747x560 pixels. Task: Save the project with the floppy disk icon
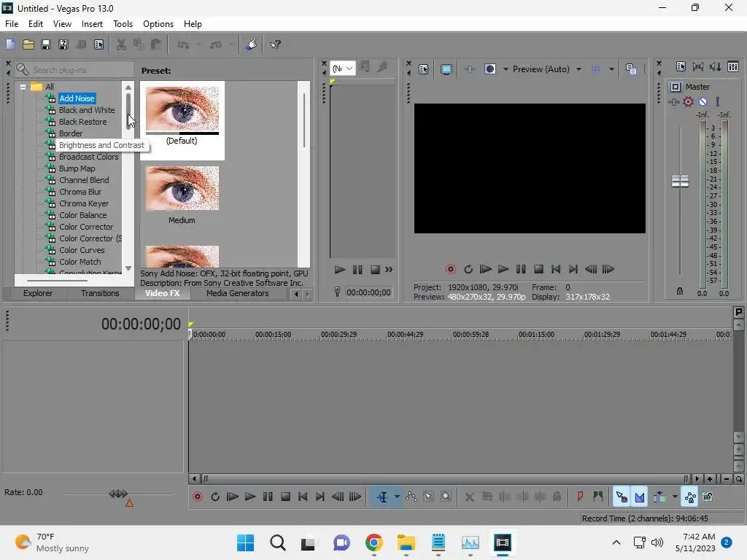pos(46,44)
